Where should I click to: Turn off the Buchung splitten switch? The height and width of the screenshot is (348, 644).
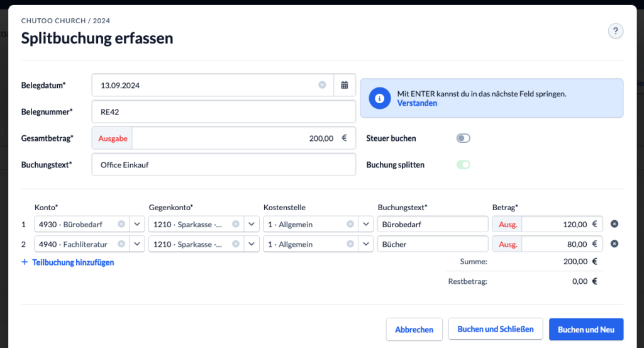(464, 165)
